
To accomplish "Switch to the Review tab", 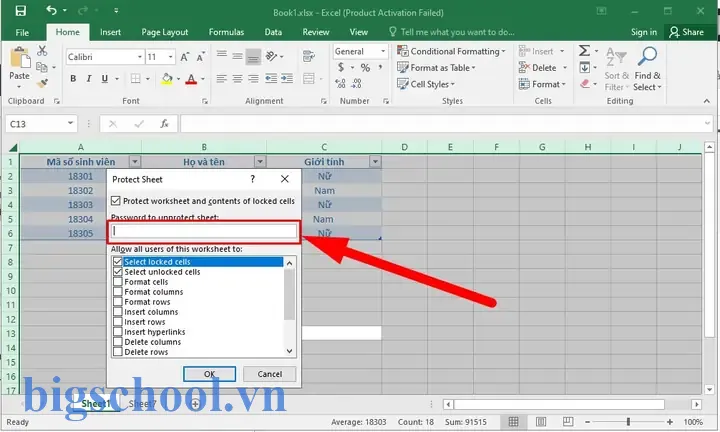I will pyautogui.click(x=315, y=32).
